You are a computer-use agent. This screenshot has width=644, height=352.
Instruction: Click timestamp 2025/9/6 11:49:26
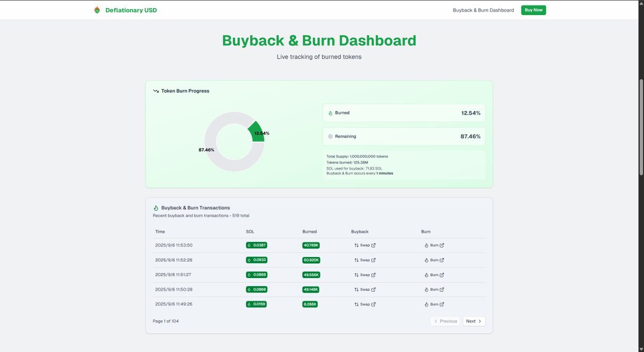coord(174,304)
